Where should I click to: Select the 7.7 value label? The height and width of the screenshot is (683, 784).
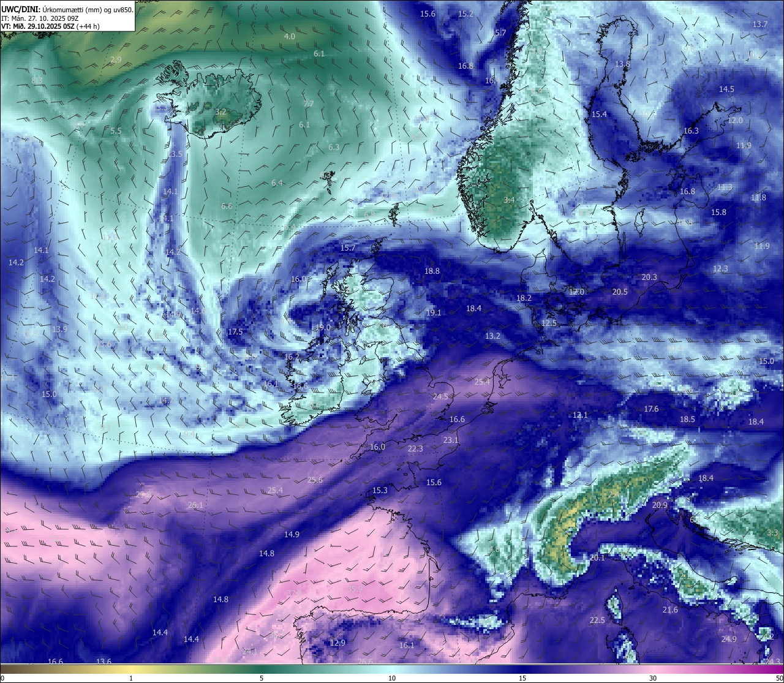pos(309,104)
